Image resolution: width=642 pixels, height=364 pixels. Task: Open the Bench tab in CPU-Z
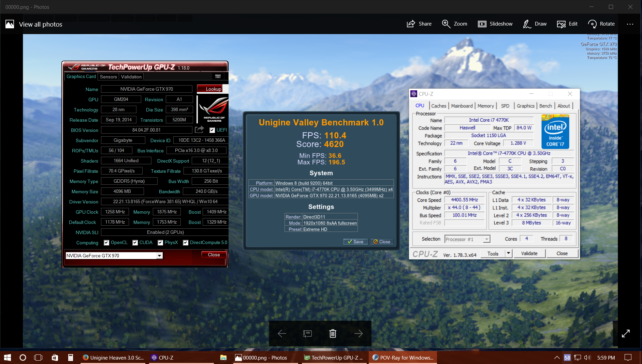[545, 106]
